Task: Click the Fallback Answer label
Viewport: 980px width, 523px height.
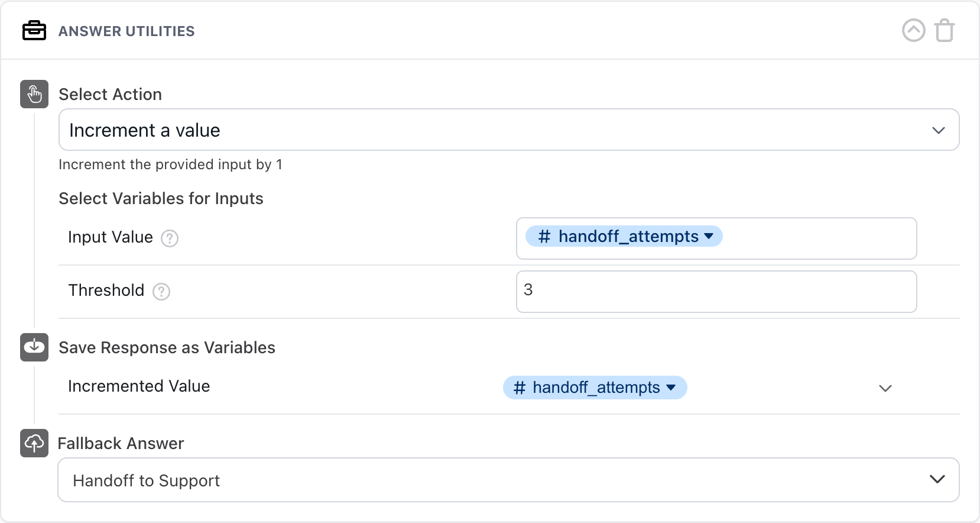Action: [121, 444]
